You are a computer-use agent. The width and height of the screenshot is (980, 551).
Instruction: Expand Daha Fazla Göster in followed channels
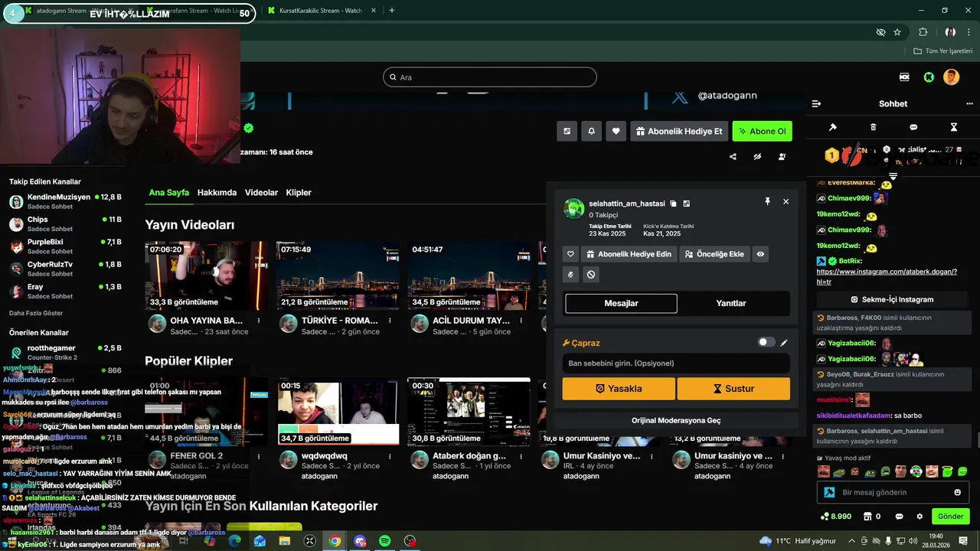[36, 313]
